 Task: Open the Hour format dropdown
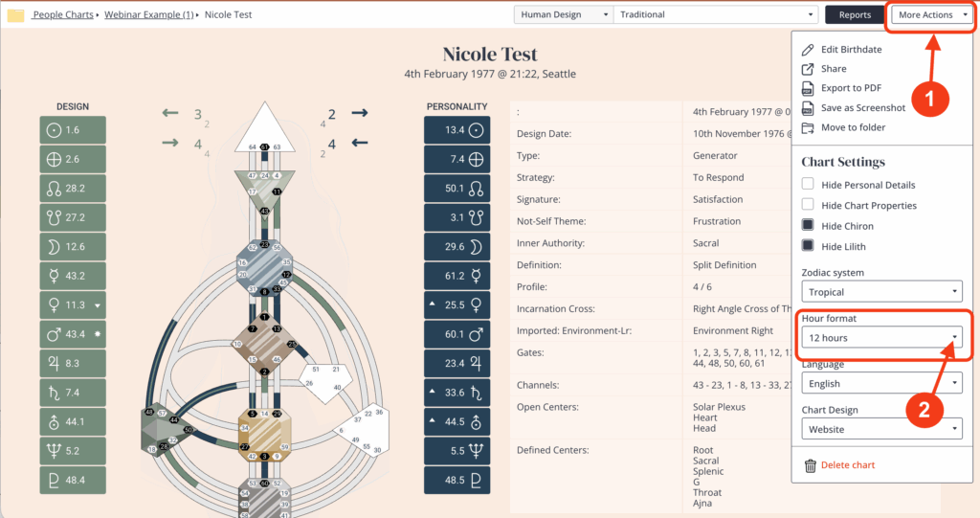click(881, 338)
